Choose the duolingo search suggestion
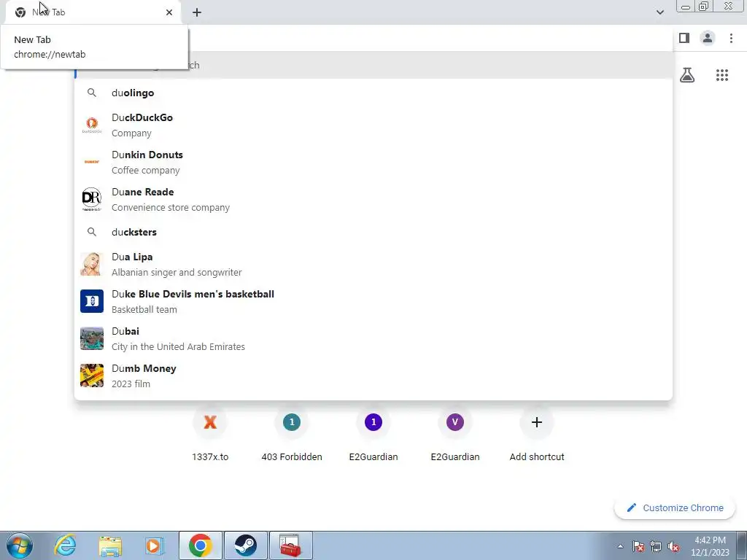This screenshot has width=747, height=560. click(x=373, y=93)
